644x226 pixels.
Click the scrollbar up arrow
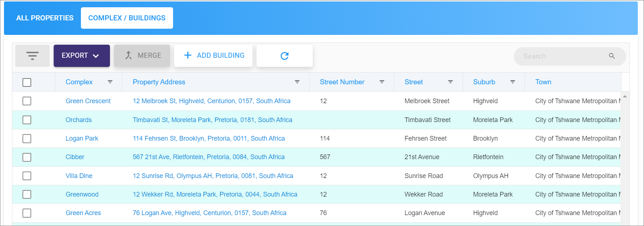click(625, 96)
